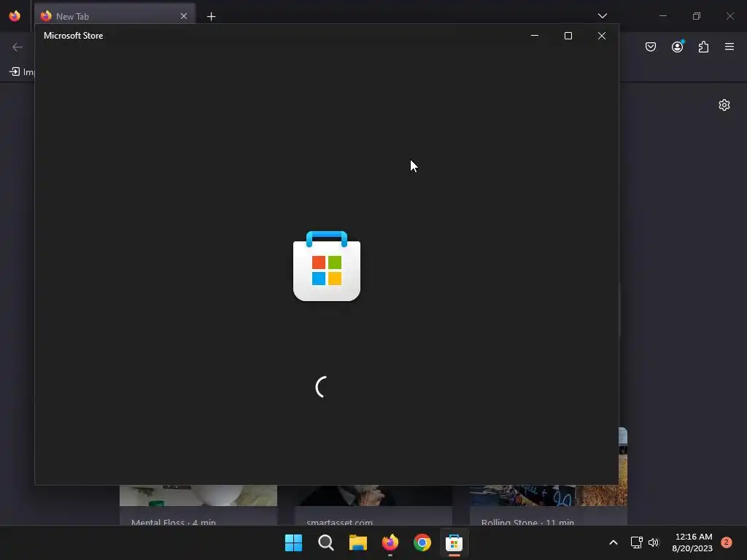
Task: Close the Firefox window
Action: 729,16
